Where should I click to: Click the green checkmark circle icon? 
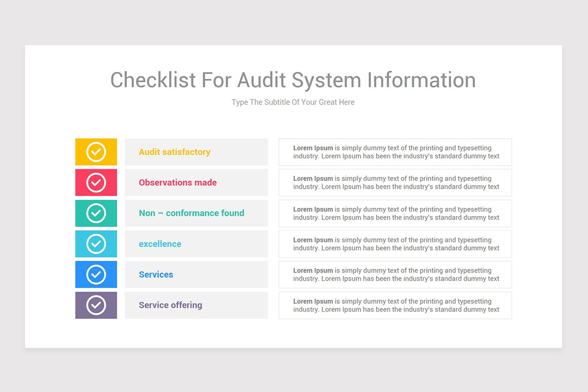pos(96,213)
